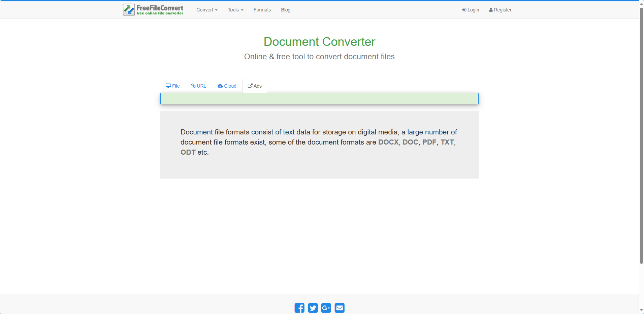
Task: Open the Formats page
Action: pyautogui.click(x=262, y=10)
